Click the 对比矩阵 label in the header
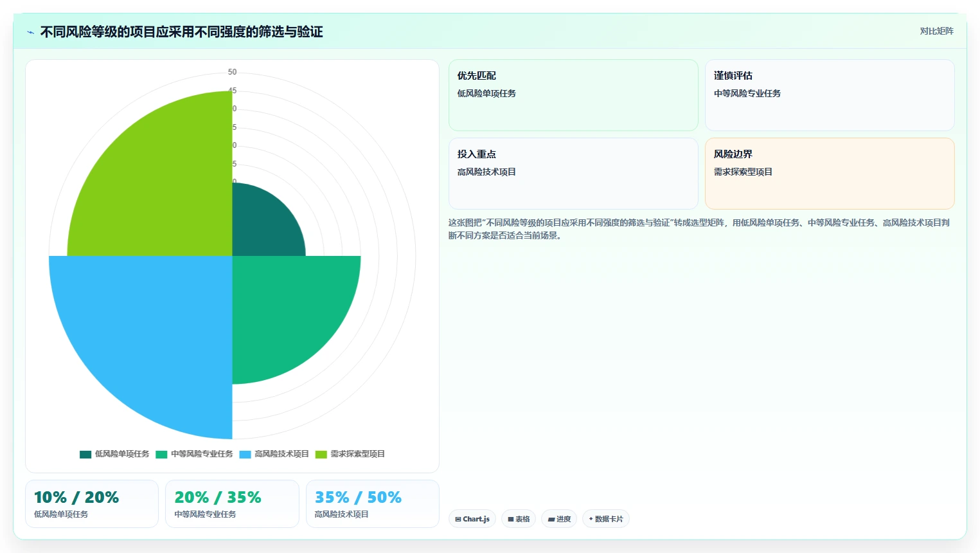Image resolution: width=980 pixels, height=553 pixels. (x=936, y=31)
